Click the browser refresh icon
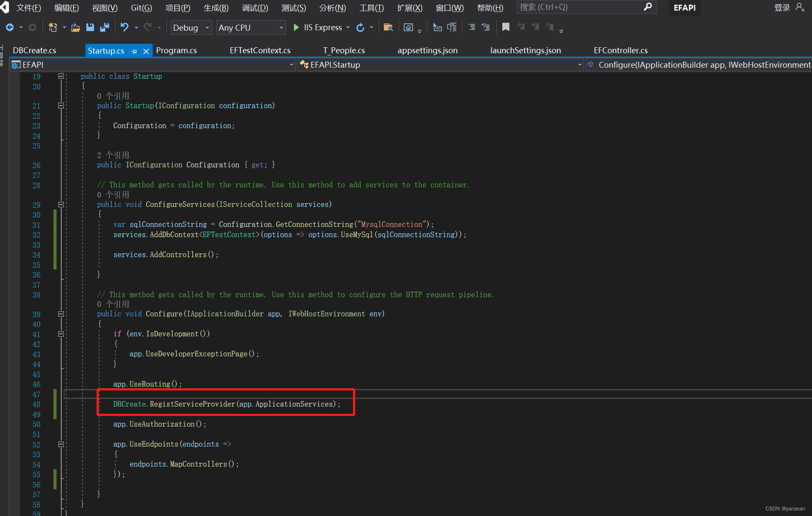Viewport: 812px width, 516px height. click(360, 28)
